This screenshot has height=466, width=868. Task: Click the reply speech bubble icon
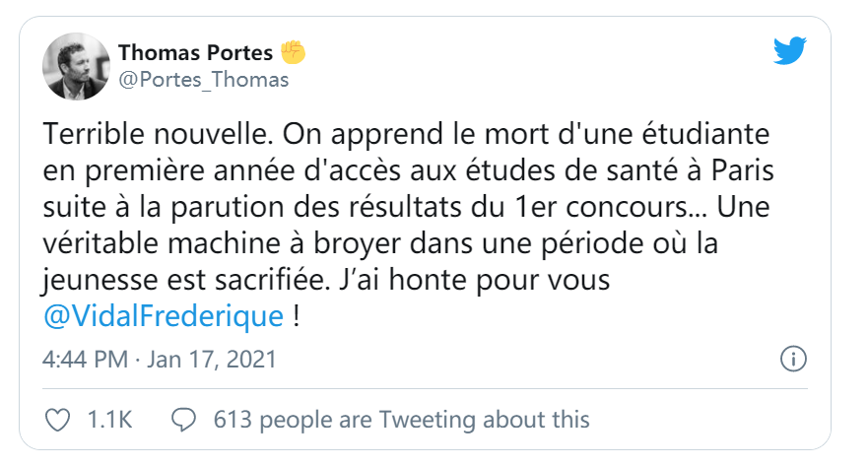184,420
